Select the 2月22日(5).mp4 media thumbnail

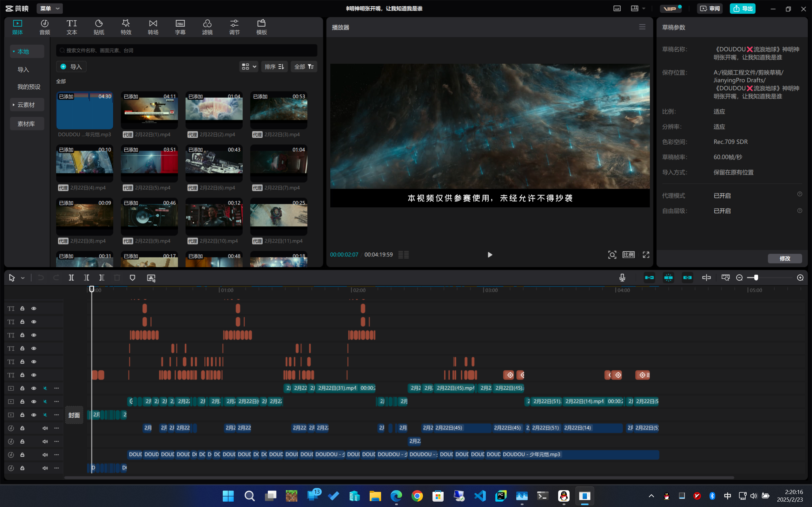tap(149, 163)
